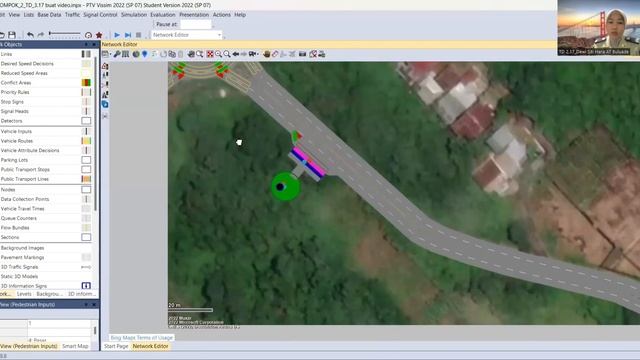This screenshot has height=360, width=640.
Task: Open the Lists menu
Action: pyautogui.click(x=29, y=15)
